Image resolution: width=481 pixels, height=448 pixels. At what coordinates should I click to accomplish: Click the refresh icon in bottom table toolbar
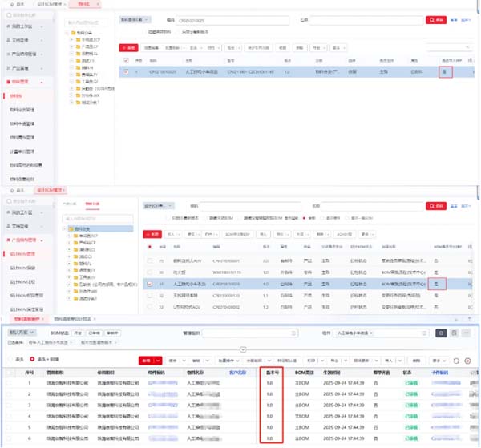pos(456,361)
